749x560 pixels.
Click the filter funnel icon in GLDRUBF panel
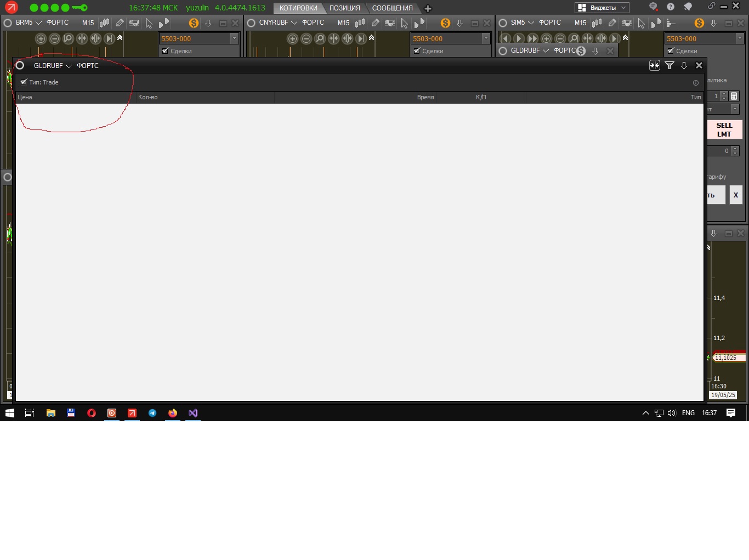pos(669,65)
